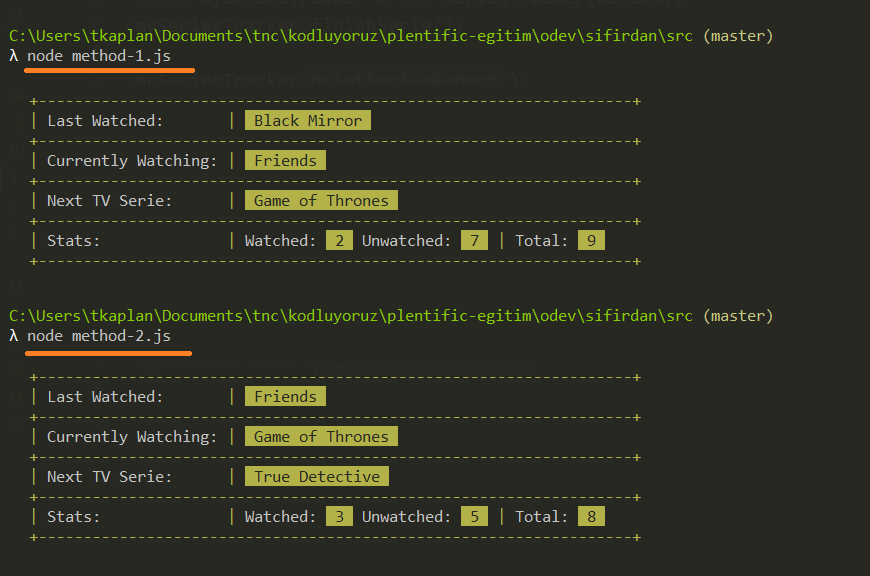This screenshot has height=576, width=870.
Task: Click Total count '8' in second table
Action: [x=591, y=516]
